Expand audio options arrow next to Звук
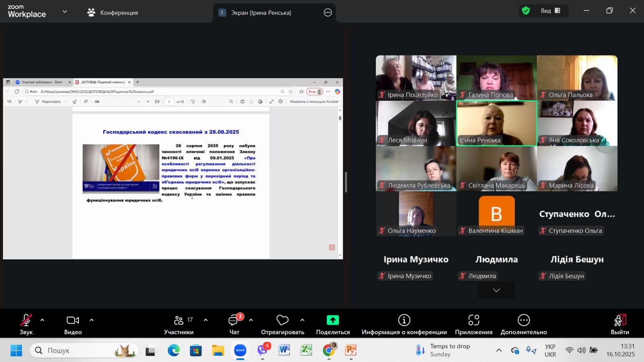Viewport: 644px width, 362px height. point(42,320)
